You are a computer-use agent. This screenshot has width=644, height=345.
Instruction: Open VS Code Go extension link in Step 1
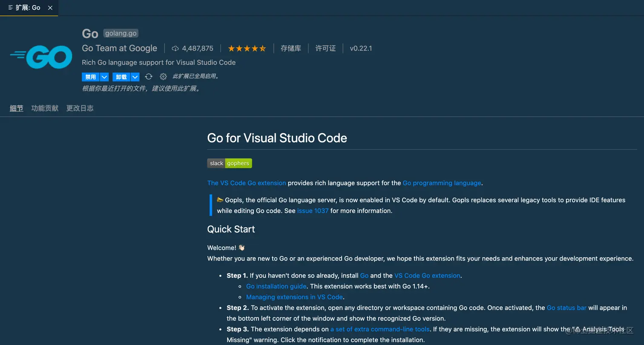(427, 276)
